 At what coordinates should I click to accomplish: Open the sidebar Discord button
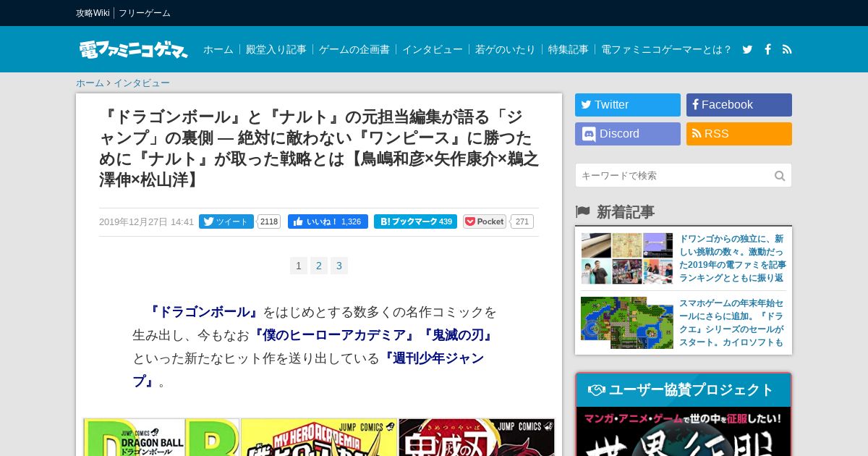coord(628,134)
